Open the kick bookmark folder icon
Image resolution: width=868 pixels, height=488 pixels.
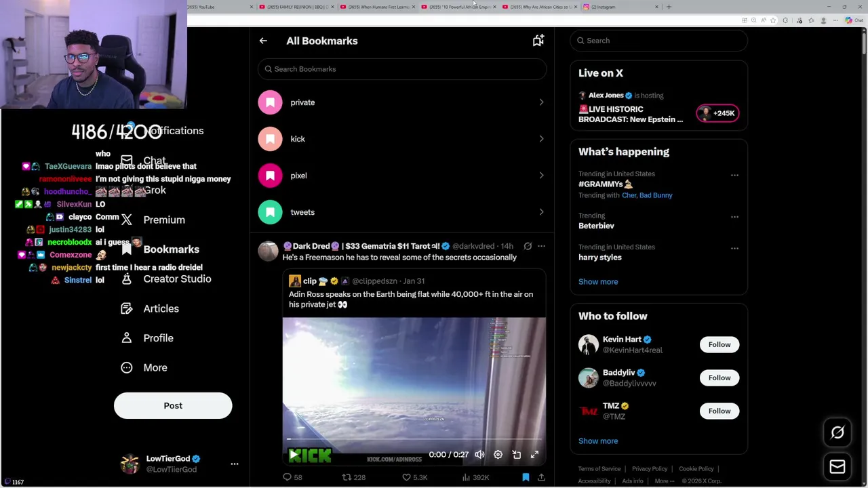tap(270, 139)
